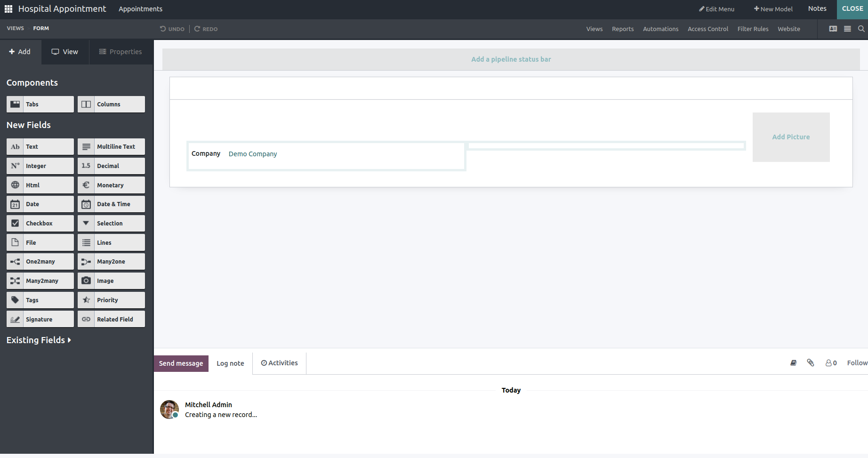Image resolution: width=868 pixels, height=458 pixels.
Task: Select the Priority field component
Action: [111, 300]
